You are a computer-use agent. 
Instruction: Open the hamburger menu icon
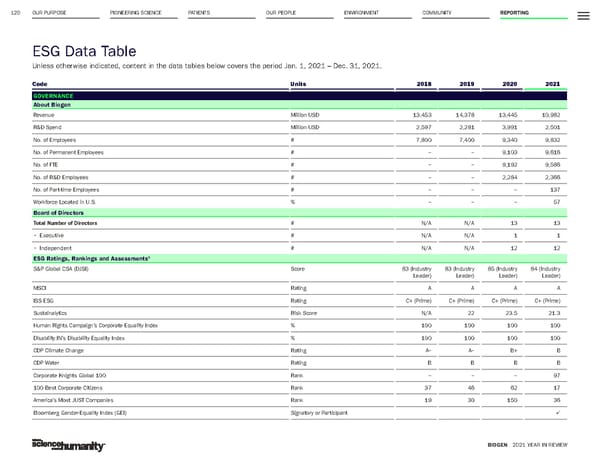(x=585, y=12)
